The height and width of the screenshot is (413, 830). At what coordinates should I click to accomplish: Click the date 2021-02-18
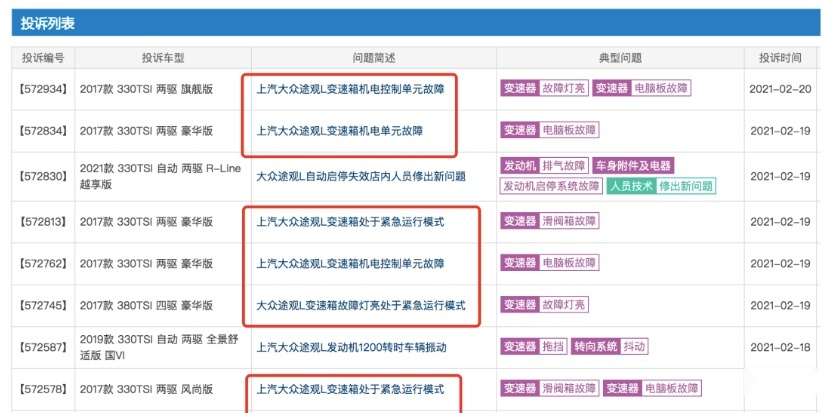pyautogui.click(x=780, y=347)
